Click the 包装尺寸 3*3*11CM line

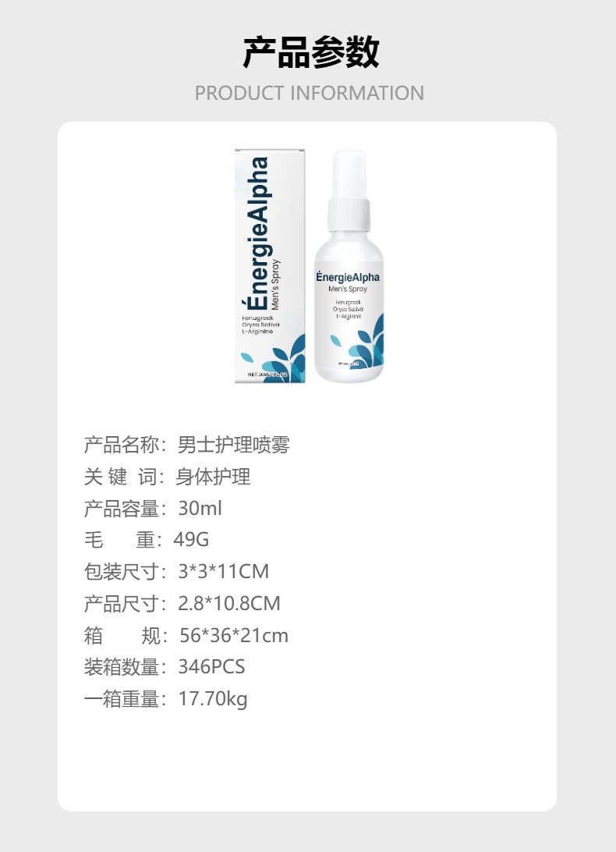[x=176, y=571]
